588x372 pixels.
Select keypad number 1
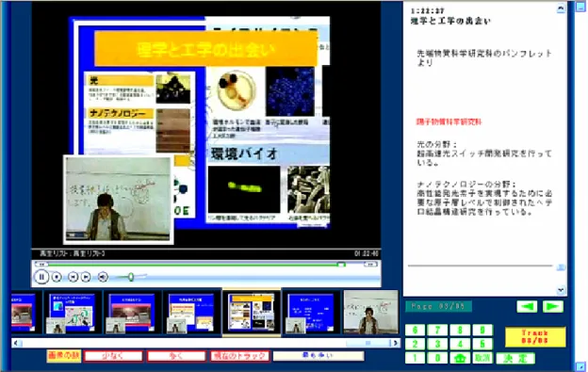coord(415,358)
